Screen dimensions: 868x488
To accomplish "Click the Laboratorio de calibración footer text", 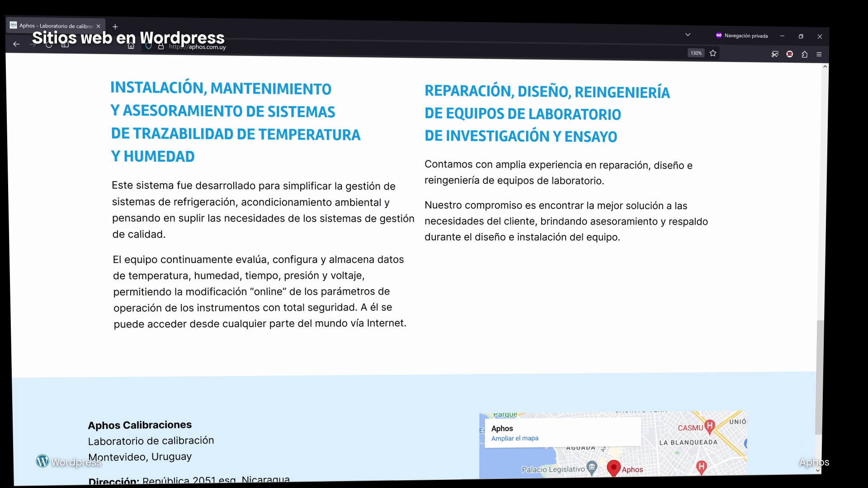I will click(x=151, y=441).
